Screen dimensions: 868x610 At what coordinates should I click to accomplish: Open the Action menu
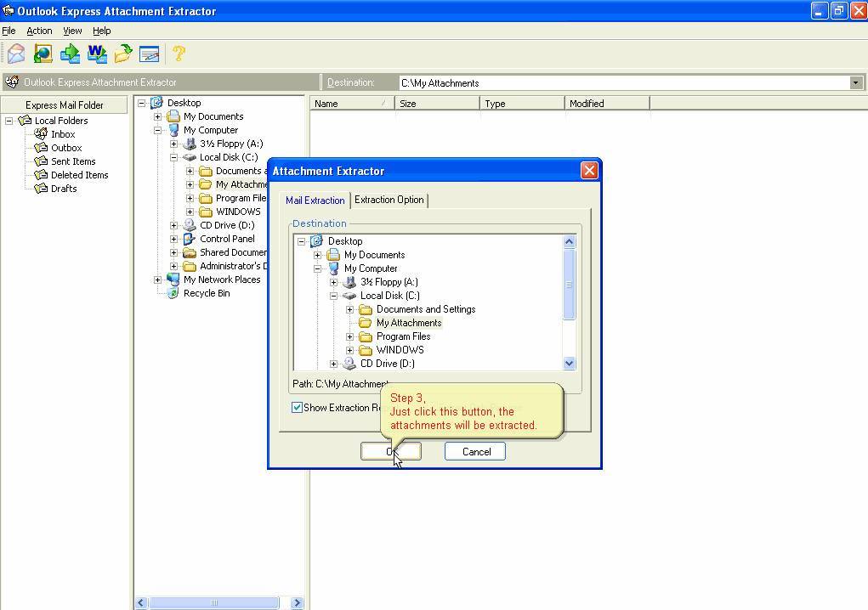coord(39,31)
